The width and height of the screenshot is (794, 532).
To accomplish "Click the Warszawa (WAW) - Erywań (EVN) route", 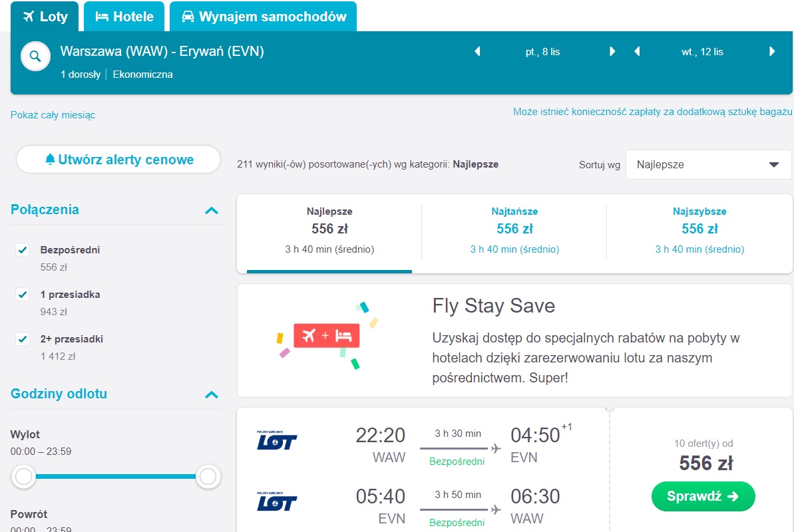I will click(x=162, y=51).
